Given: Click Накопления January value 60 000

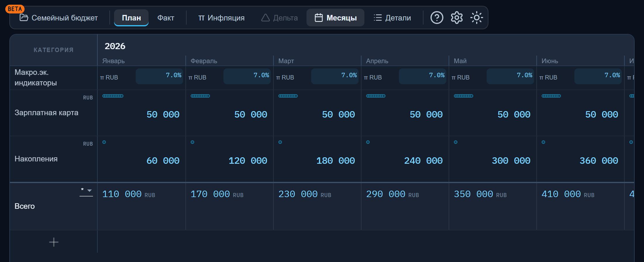Looking at the screenshot, I should (163, 161).
